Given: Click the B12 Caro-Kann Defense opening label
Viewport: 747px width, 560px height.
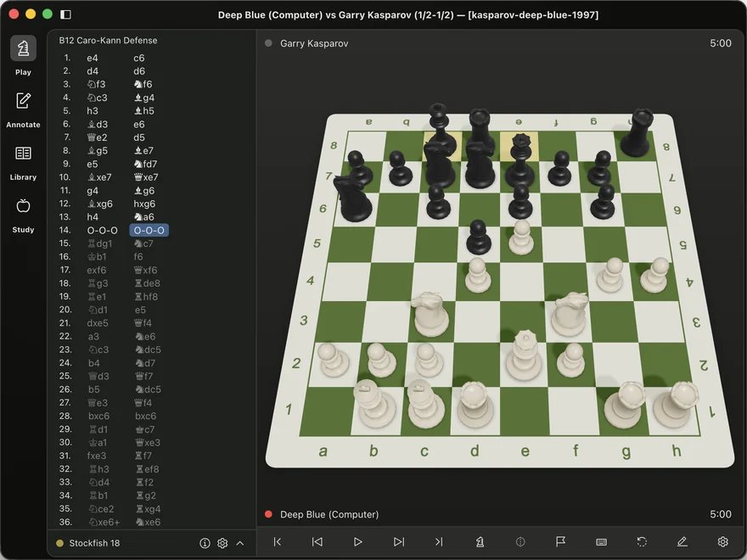Looking at the screenshot, I should coord(108,41).
